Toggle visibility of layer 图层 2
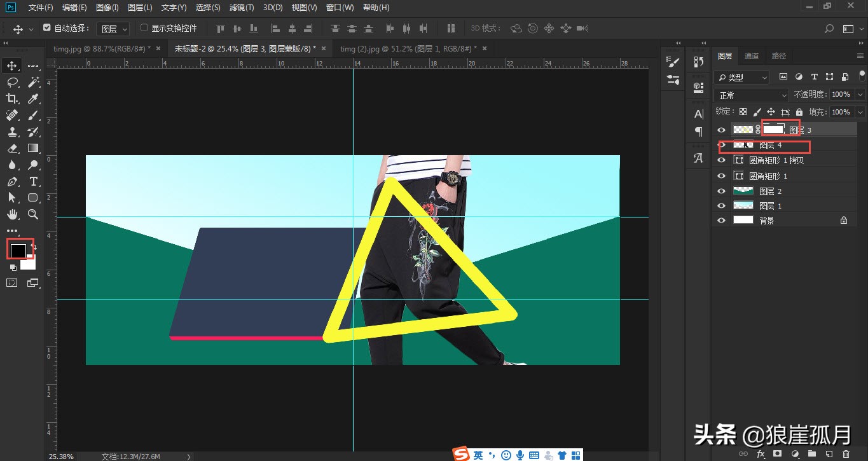This screenshot has width=868, height=461. 721,190
